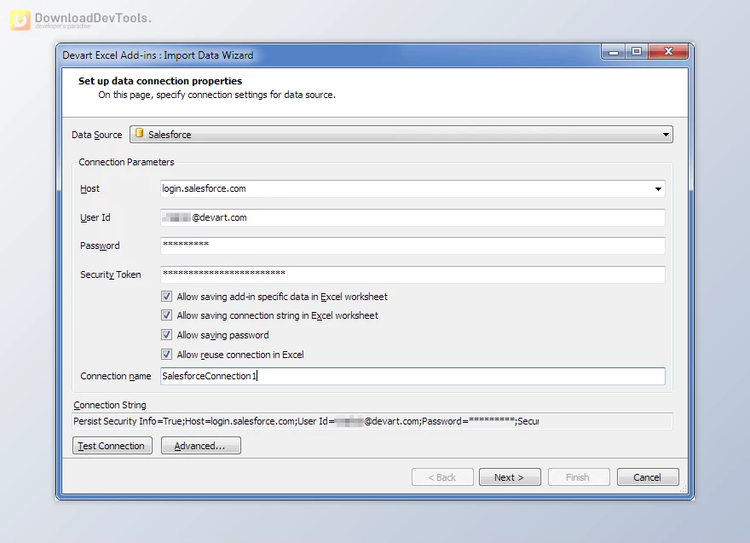Screen dimensions: 750x543
Task: Click the 'Connection Parameters' group label
Action: (x=126, y=162)
